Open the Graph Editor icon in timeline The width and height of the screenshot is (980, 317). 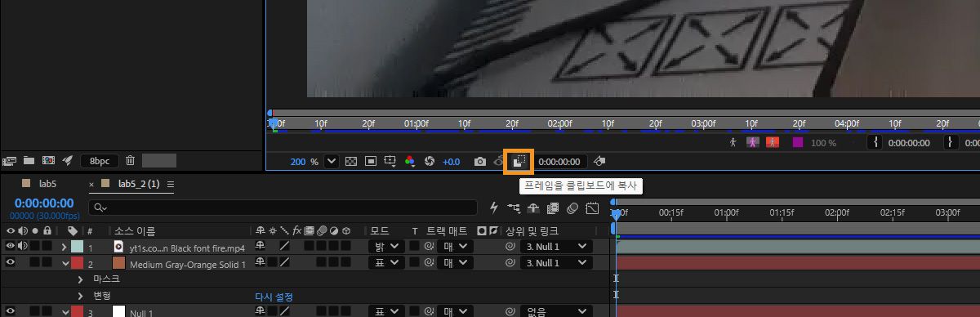[x=592, y=208]
